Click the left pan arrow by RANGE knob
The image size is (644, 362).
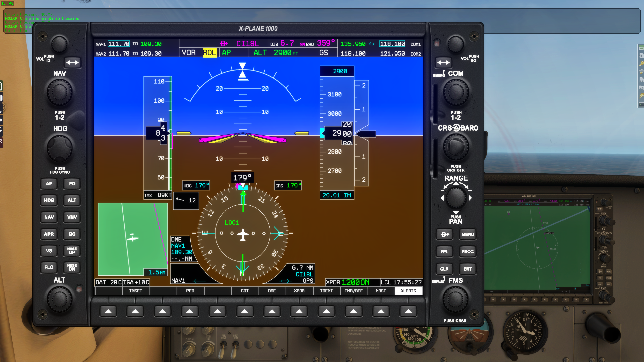(442, 198)
